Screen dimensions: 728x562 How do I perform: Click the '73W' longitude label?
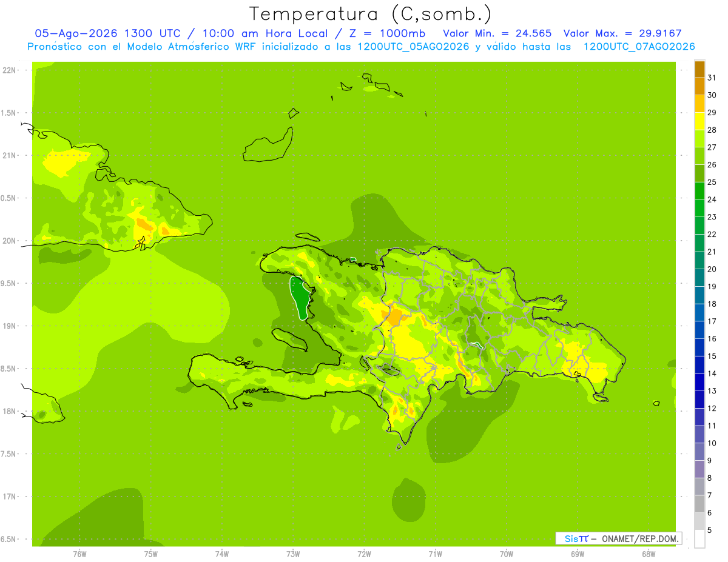(293, 554)
